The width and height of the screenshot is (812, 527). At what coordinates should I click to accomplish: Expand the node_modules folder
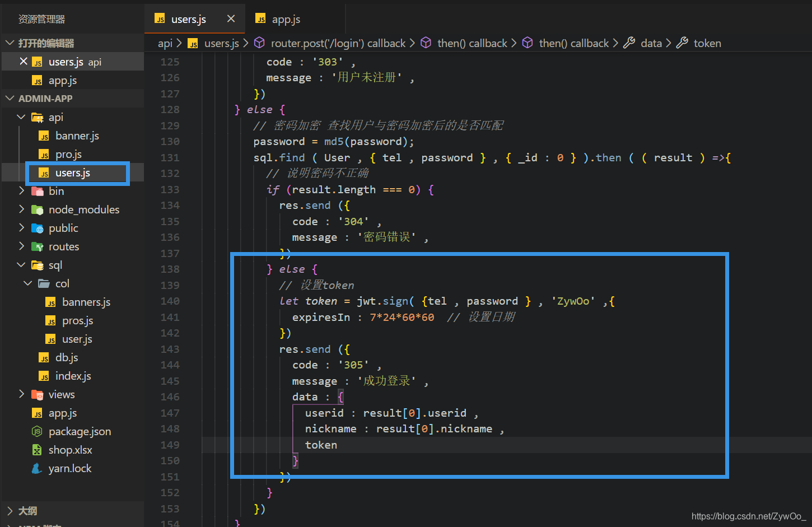pos(21,209)
